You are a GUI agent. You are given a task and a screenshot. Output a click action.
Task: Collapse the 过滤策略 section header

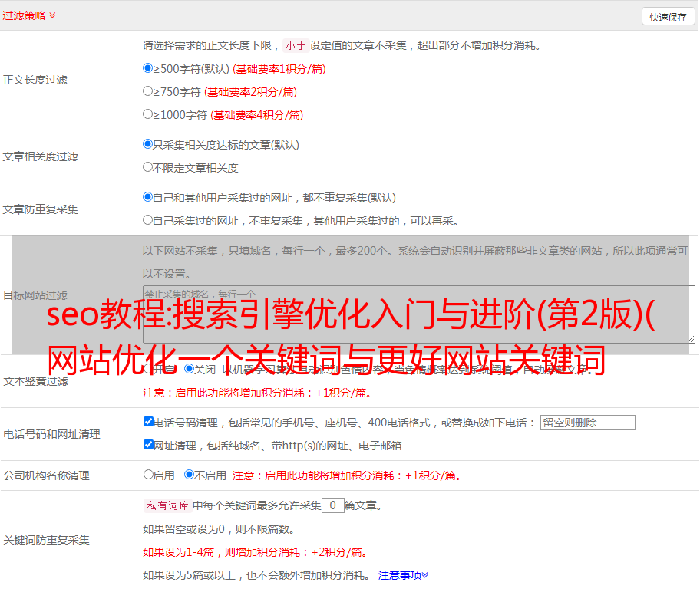[29, 15]
